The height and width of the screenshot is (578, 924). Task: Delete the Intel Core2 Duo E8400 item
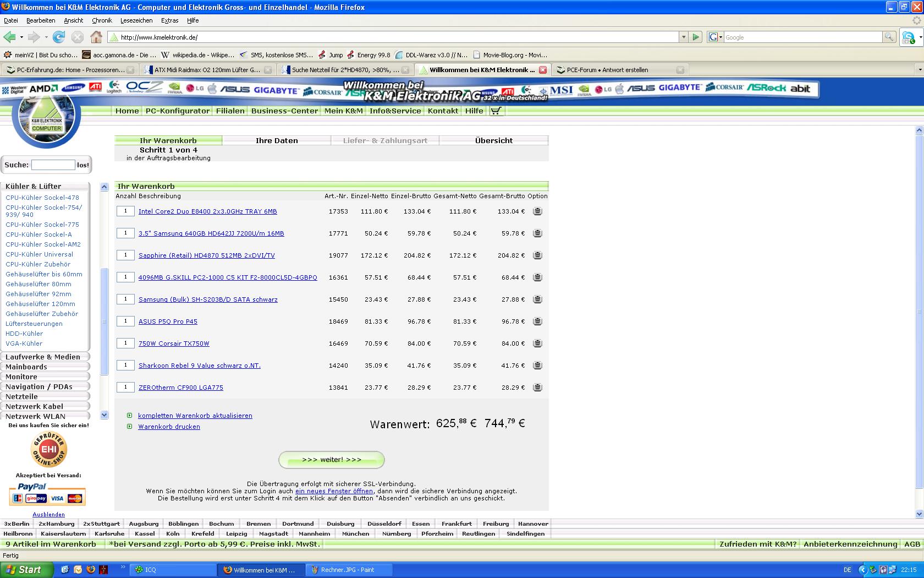point(537,211)
